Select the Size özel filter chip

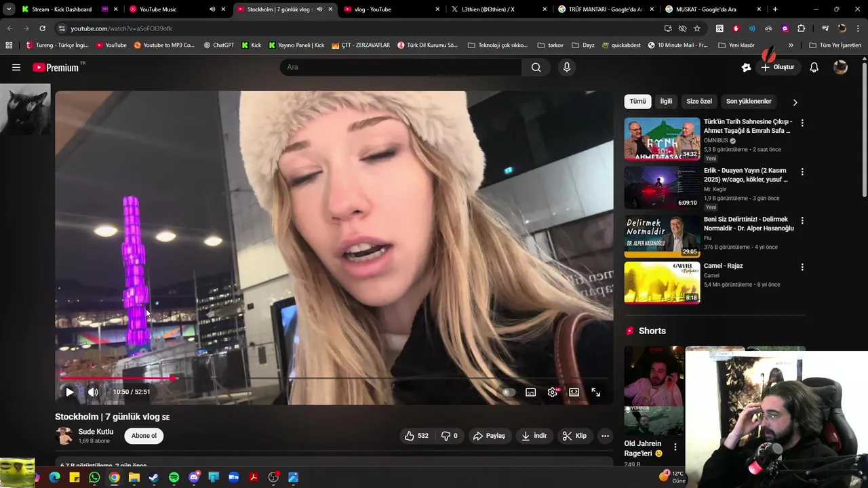(699, 102)
